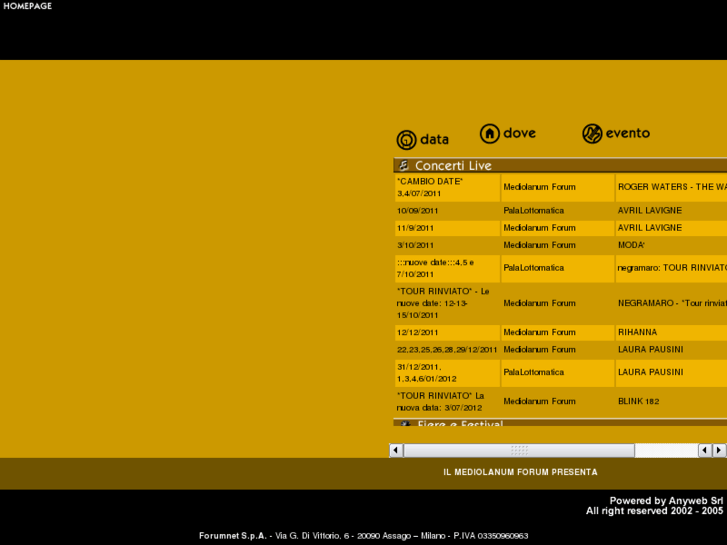The width and height of the screenshot is (727, 545).
Task: Click PalaLottomatica in the negramaro row
Action: point(534,268)
